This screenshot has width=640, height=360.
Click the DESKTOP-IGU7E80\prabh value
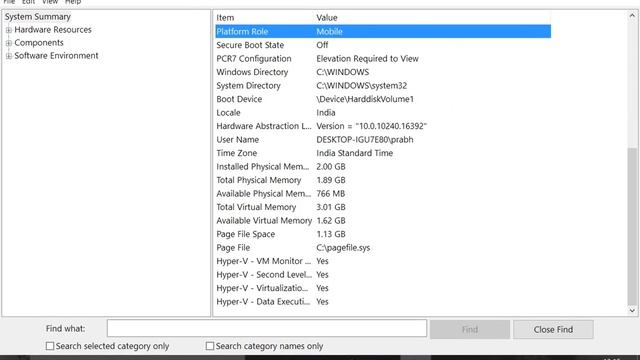364,139
